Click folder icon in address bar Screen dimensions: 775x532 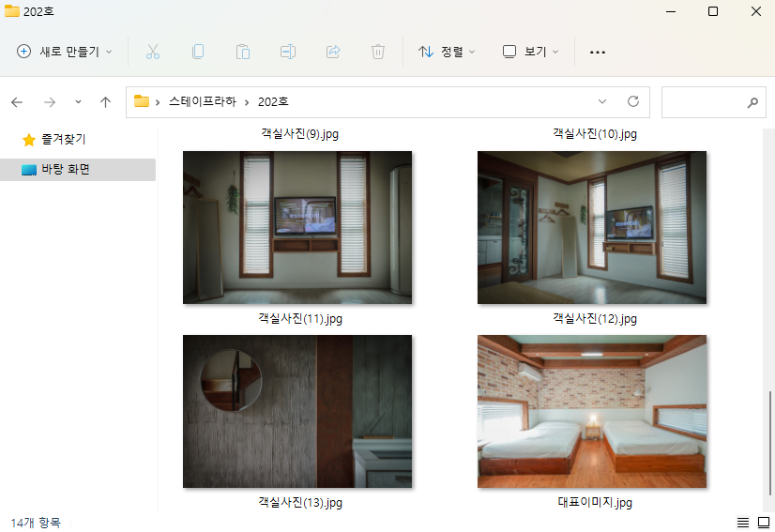(142, 101)
